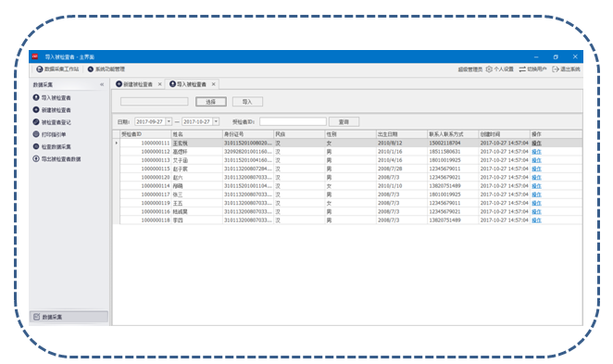Click the app logo in title bar

[35, 56]
